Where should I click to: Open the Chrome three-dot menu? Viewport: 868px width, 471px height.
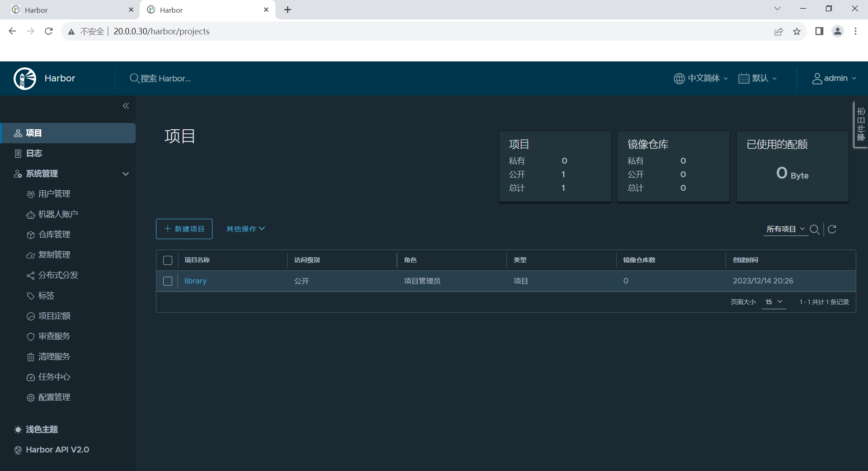click(855, 31)
